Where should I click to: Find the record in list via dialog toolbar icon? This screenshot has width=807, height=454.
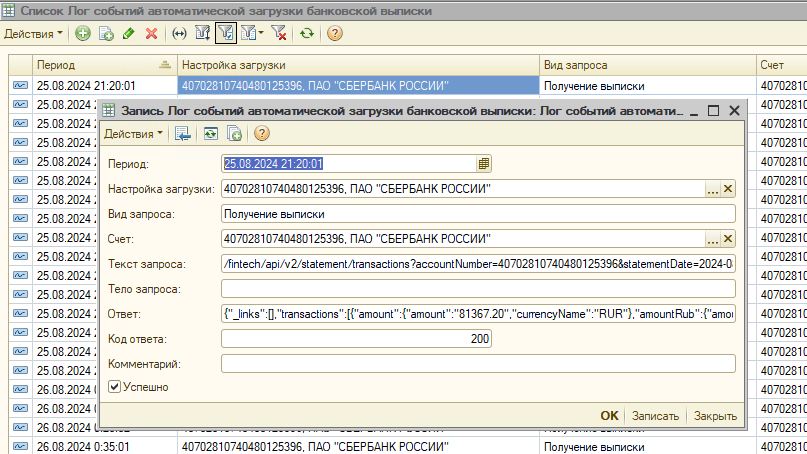(183, 134)
